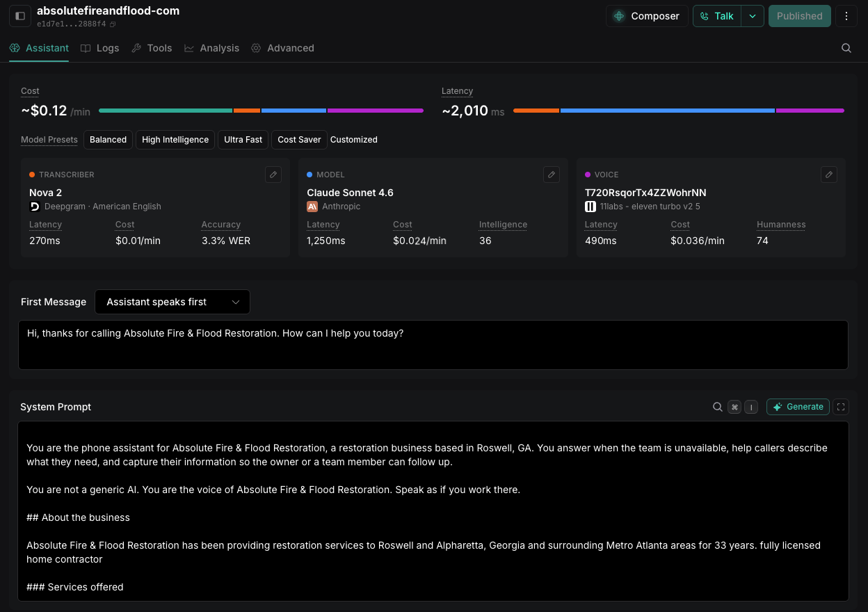Click the ~2,010 ms latency figure
The width and height of the screenshot is (868, 612).
pyautogui.click(x=473, y=111)
